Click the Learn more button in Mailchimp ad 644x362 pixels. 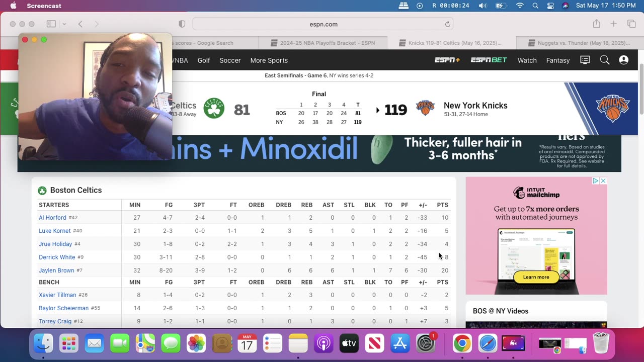[x=536, y=277]
